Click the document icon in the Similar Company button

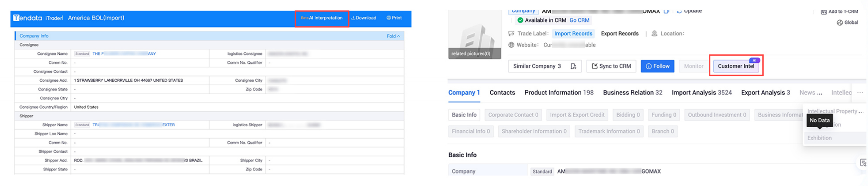[574, 66]
